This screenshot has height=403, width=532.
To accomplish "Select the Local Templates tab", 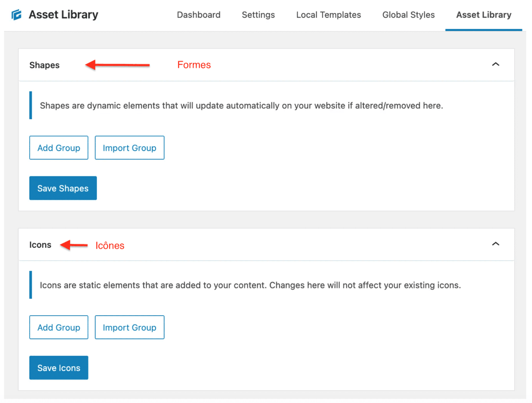I will coord(328,15).
